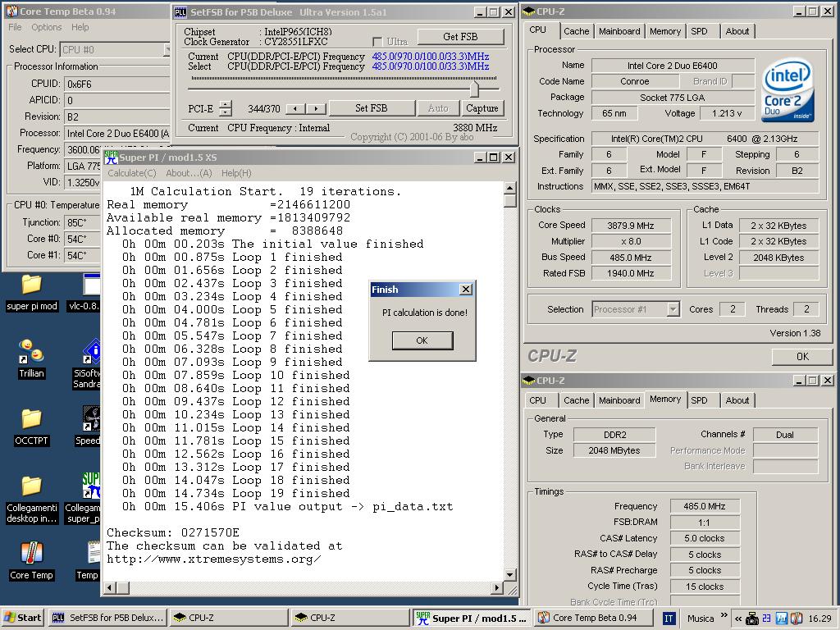
Task: Open the File menu in Core Temp
Action: [15, 27]
